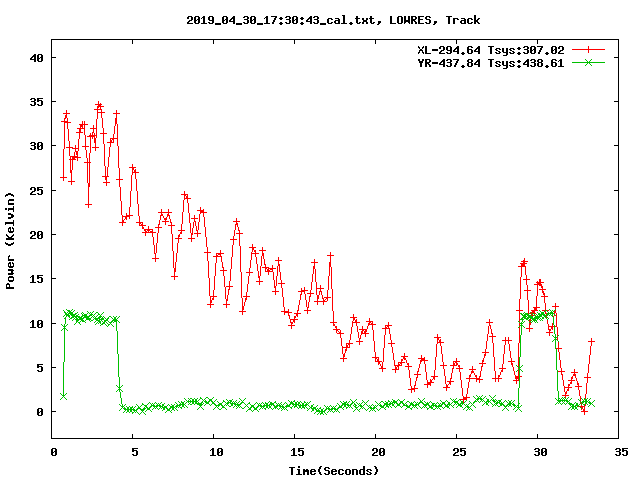
Task: Click x-axis tick label 10
Action: [x=216, y=452]
